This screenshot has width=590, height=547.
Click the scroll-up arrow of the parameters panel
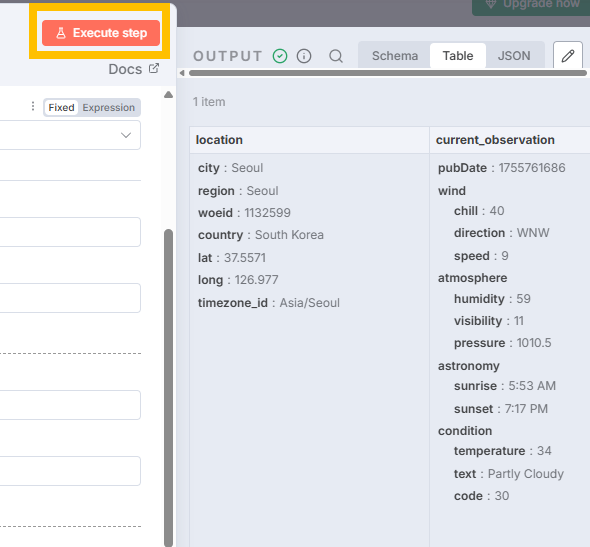coord(169,94)
